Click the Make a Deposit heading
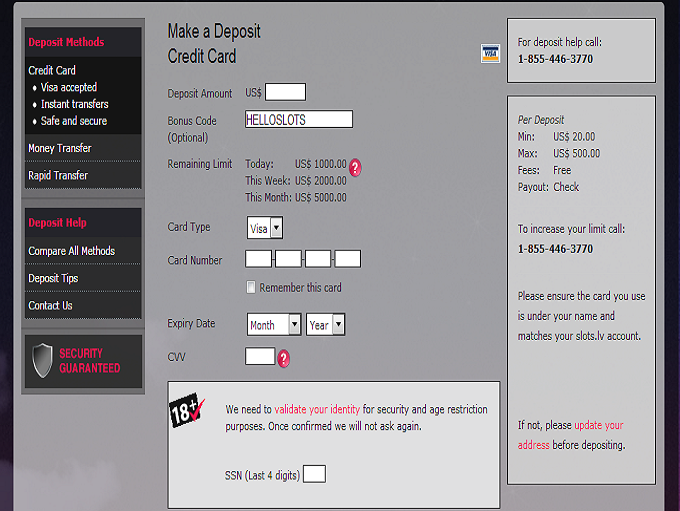The width and height of the screenshot is (680, 511). 214,31
